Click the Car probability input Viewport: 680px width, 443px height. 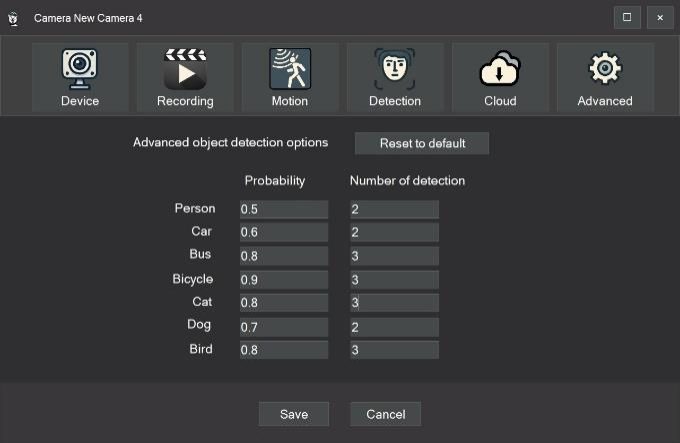(x=284, y=232)
